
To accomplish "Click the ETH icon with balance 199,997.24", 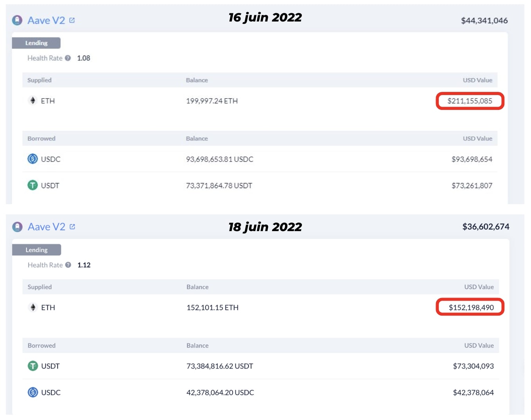I will click(x=33, y=101).
